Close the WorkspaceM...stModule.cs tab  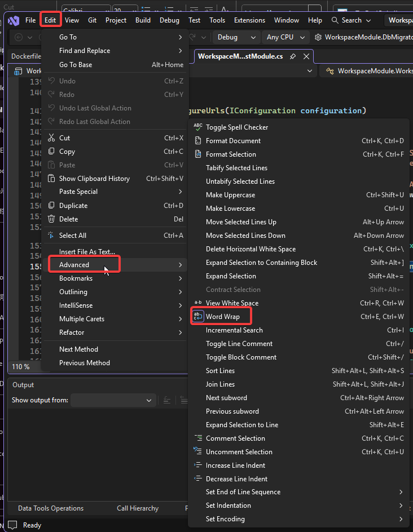click(306, 56)
